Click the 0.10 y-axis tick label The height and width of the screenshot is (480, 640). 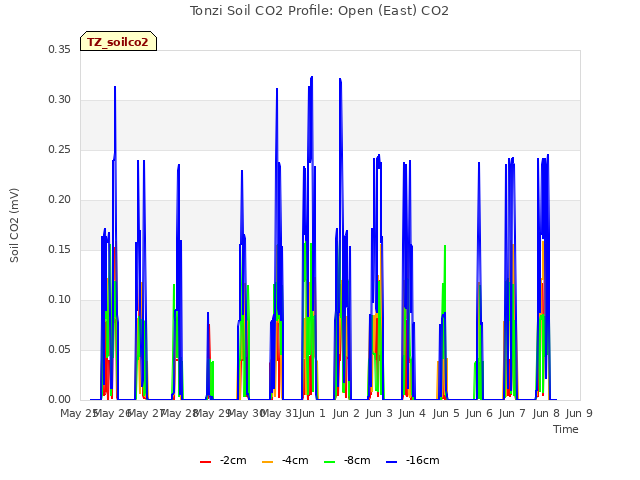point(60,300)
